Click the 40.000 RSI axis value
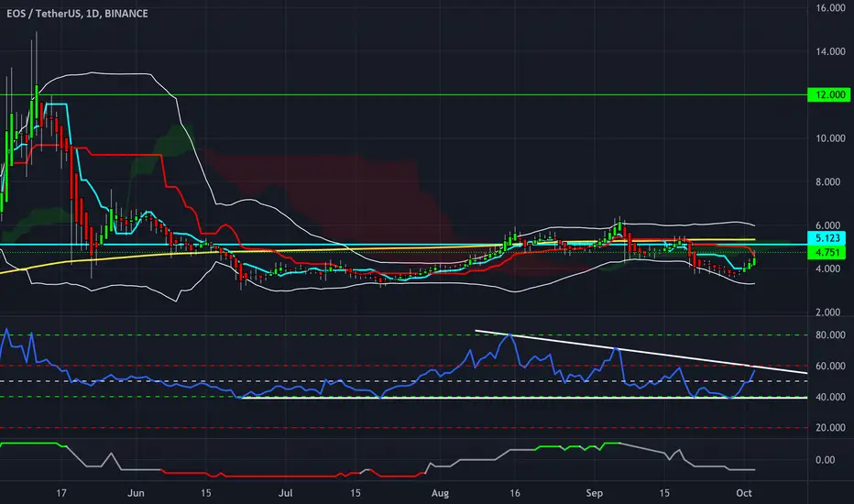Image resolution: width=854 pixels, height=504 pixels. pos(830,397)
